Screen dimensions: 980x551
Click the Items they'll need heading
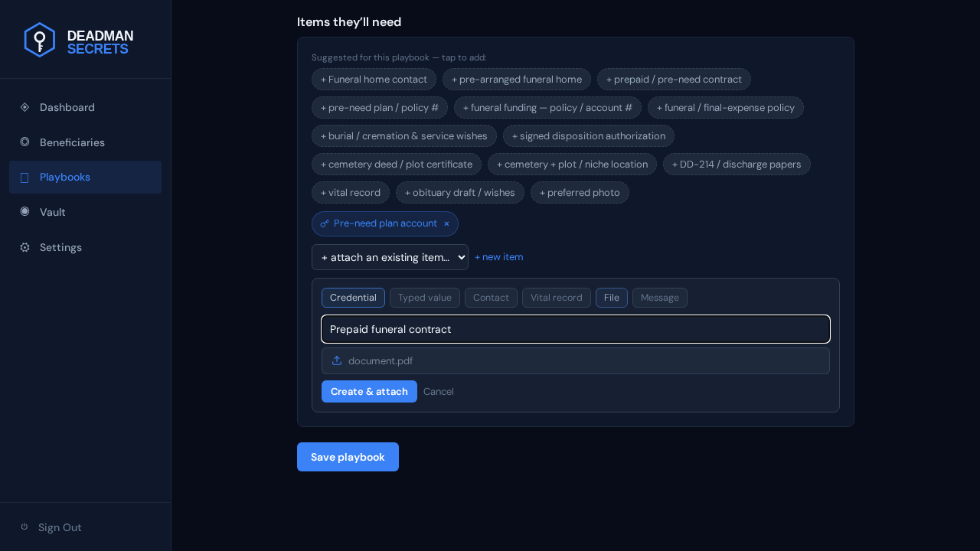click(349, 21)
